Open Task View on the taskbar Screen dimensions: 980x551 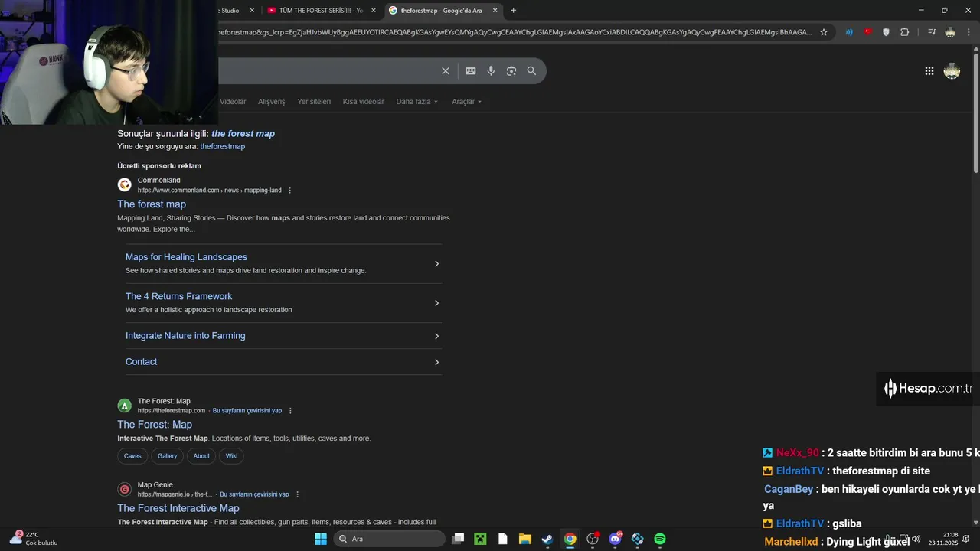458,539
